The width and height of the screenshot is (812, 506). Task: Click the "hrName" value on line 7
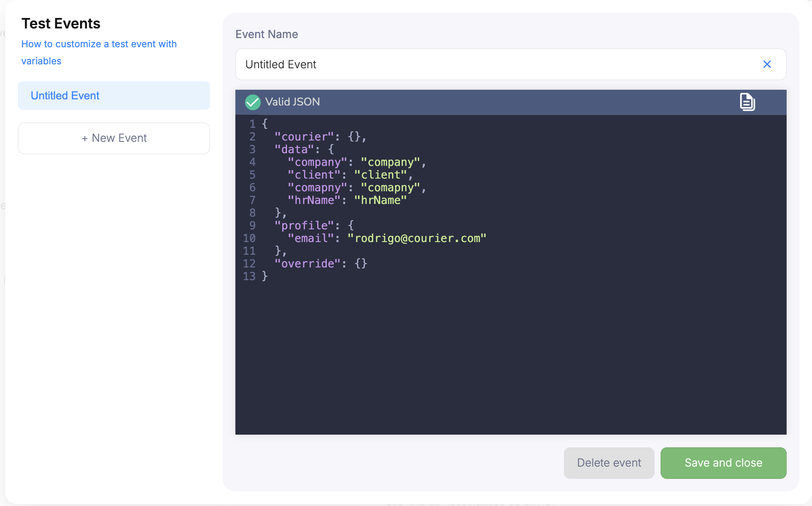pyautogui.click(x=381, y=200)
